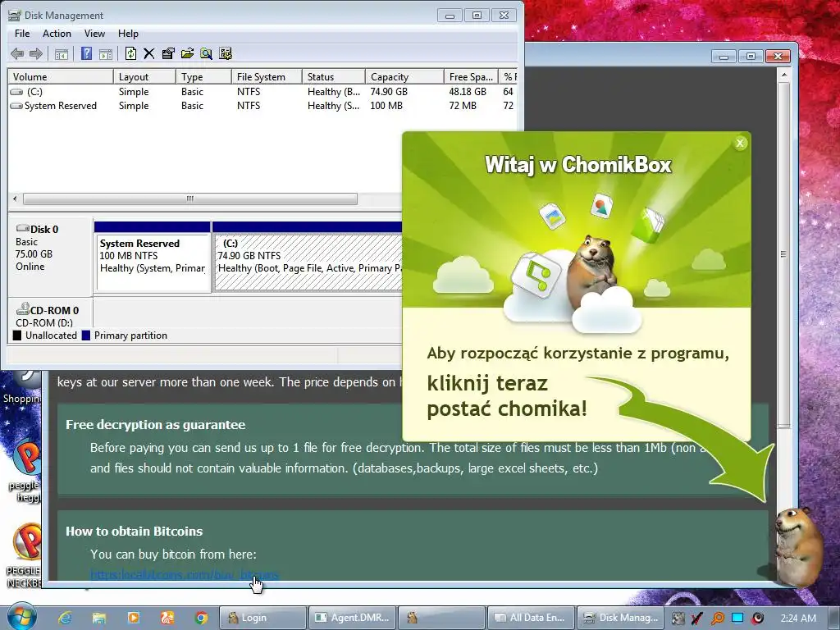Image resolution: width=840 pixels, height=630 pixels.
Task: Switch to the Disk Manag... taskbar button
Action: [x=620, y=618]
